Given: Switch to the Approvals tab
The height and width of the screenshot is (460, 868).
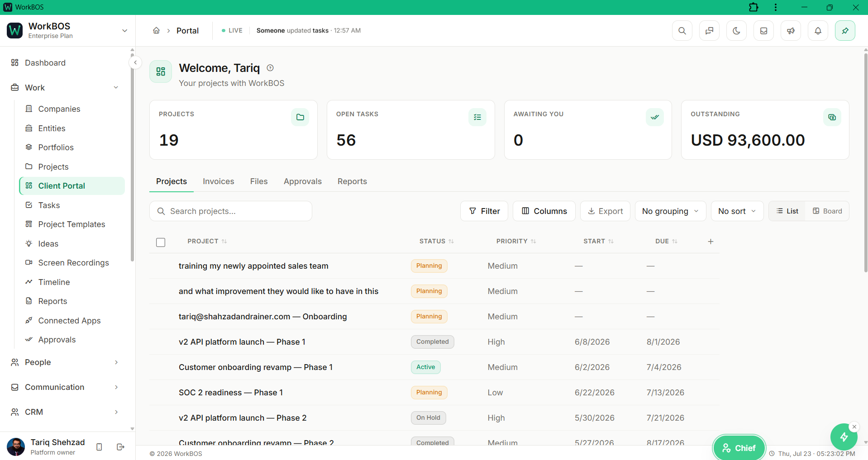Looking at the screenshot, I should pos(303,181).
